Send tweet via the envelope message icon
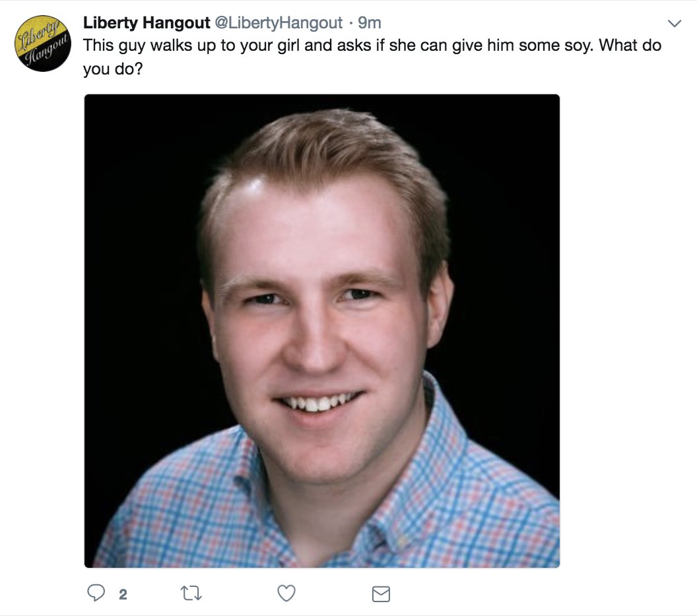The width and height of the screenshot is (697, 616). click(381, 594)
